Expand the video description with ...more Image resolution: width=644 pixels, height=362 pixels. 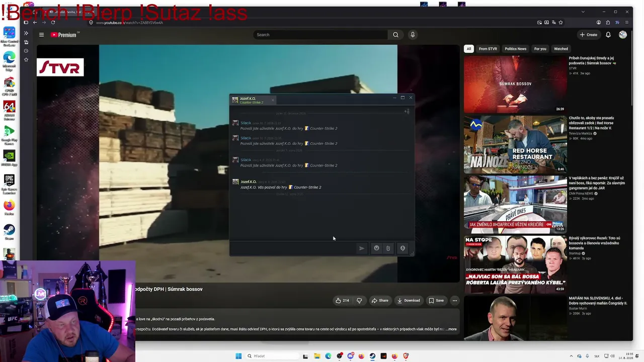[x=451, y=329]
